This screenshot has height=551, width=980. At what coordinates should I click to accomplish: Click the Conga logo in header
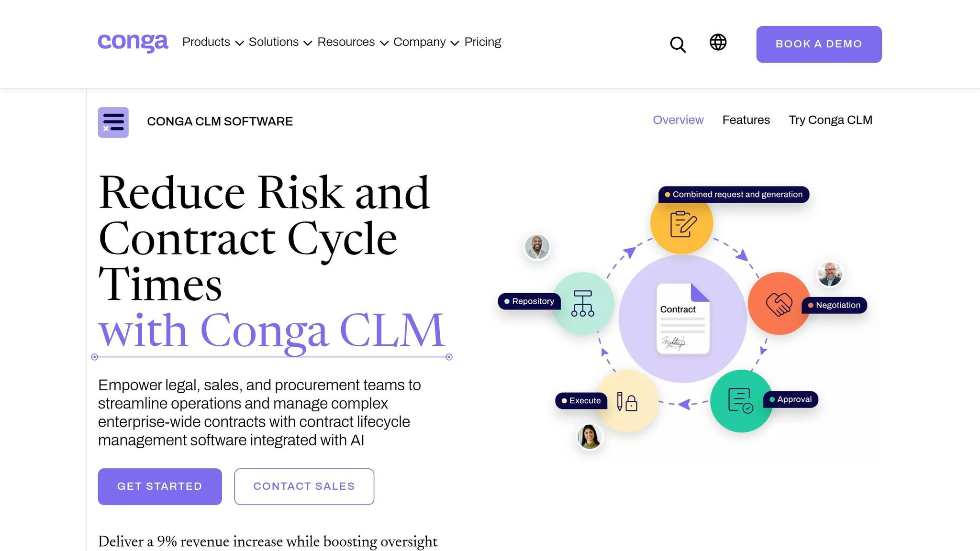pyautogui.click(x=133, y=43)
